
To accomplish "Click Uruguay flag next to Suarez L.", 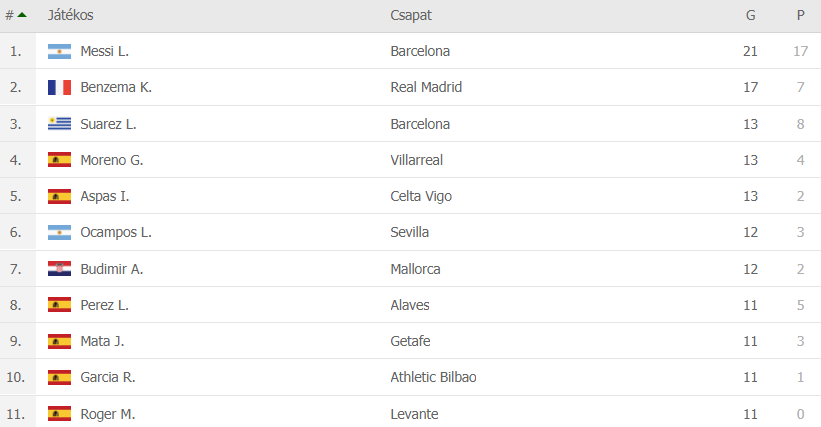I will click(59, 124).
